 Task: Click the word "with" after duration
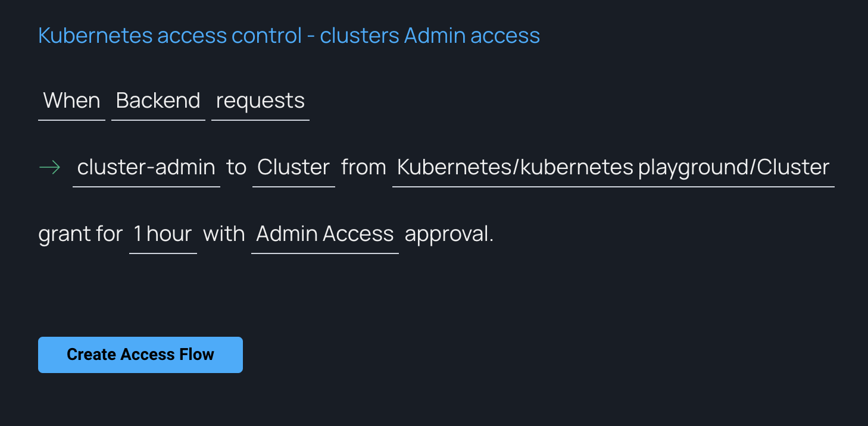[224, 234]
